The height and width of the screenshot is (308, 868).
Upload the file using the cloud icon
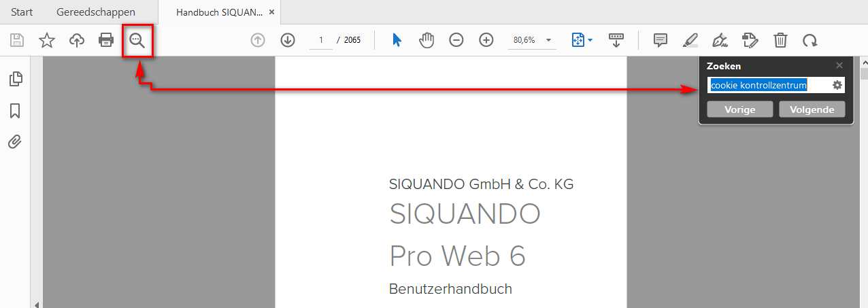[77, 40]
